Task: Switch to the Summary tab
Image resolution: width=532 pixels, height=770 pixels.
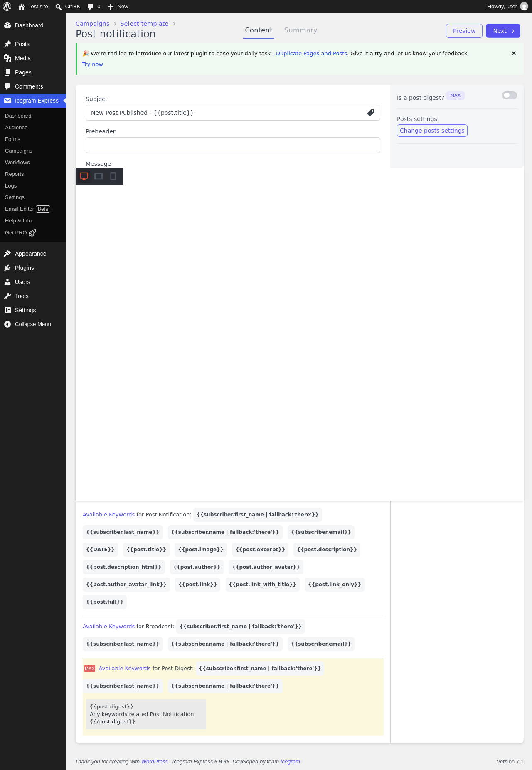Action: tap(300, 30)
